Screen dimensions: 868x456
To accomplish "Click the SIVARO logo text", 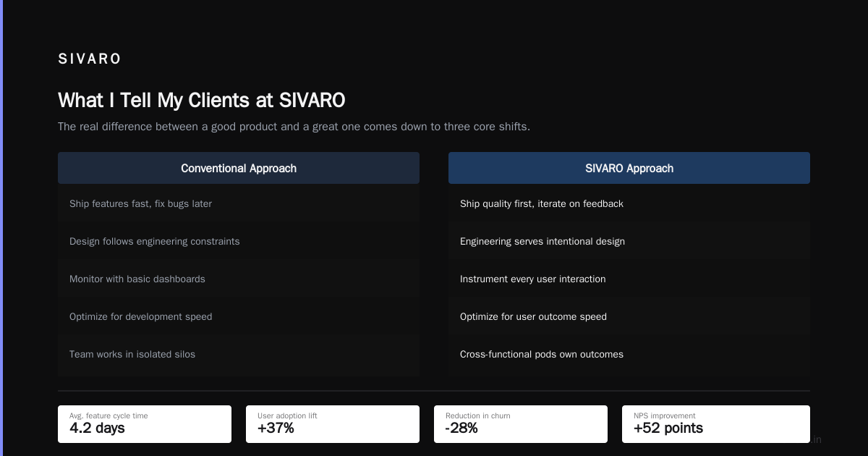I will pos(90,59).
